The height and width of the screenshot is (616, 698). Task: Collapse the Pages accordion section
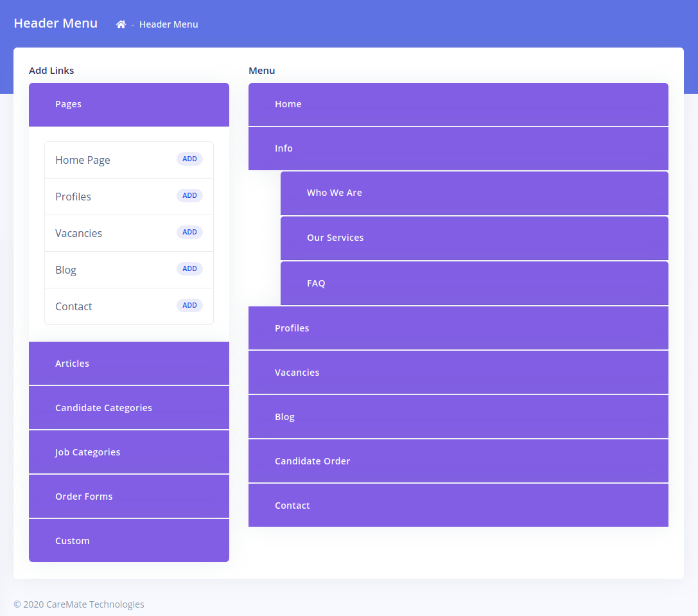pos(128,104)
